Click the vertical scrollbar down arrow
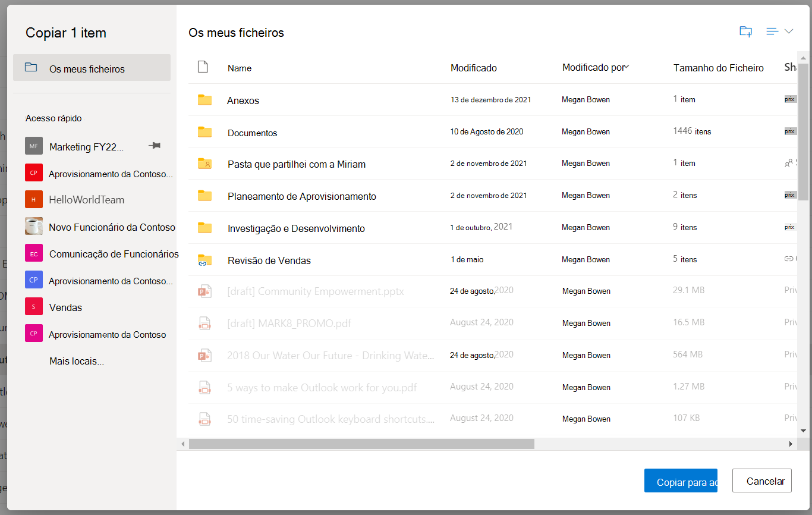The height and width of the screenshot is (515, 812). point(803,431)
